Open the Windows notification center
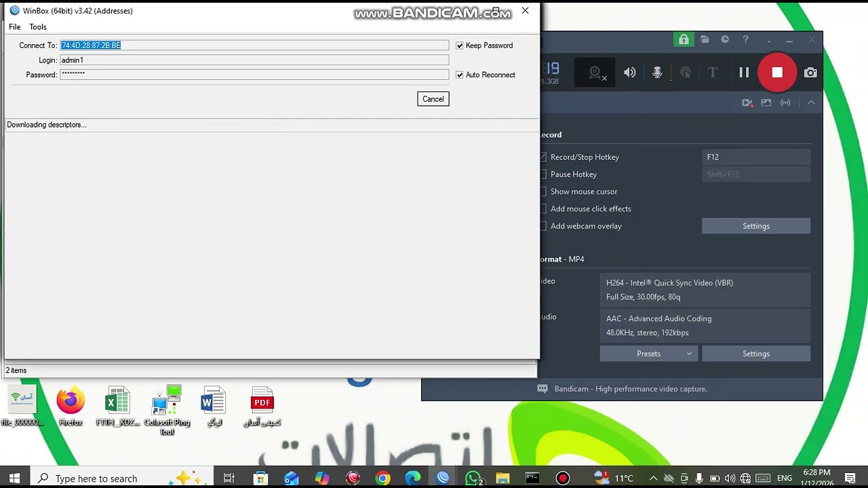The width and height of the screenshot is (868, 488). (x=850, y=479)
